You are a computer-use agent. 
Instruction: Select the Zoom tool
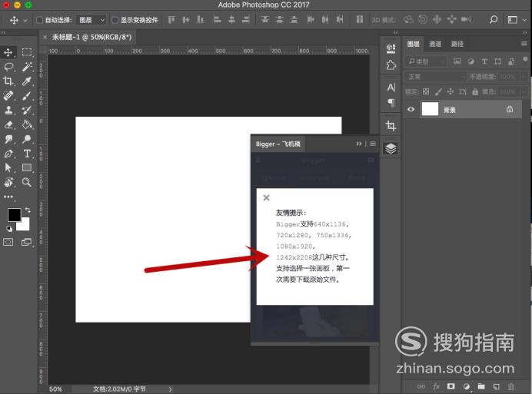point(27,183)
